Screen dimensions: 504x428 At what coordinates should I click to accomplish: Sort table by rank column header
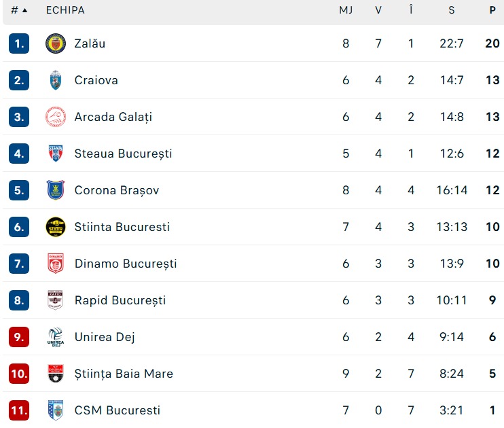pos(19,10)
